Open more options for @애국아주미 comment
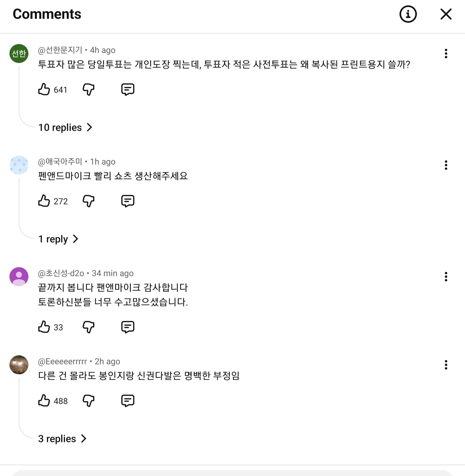The width and height of the screenshot is (465, 476). [x=446, y=165]
